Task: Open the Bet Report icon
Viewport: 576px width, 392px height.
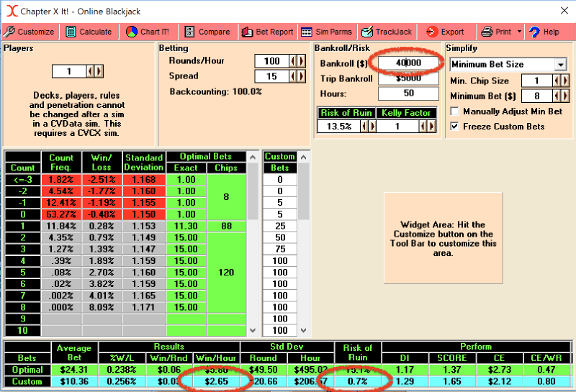Action: click(247, 32)
